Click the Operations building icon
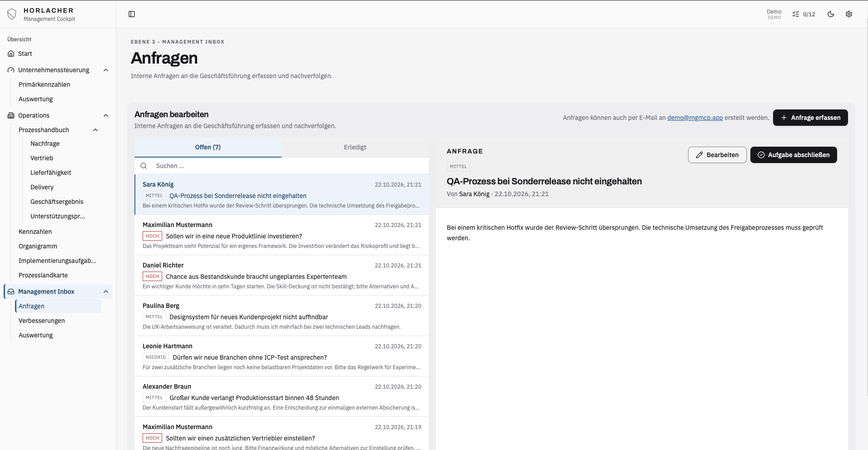This screenshot has width=868, height=450. click(11, 115)
